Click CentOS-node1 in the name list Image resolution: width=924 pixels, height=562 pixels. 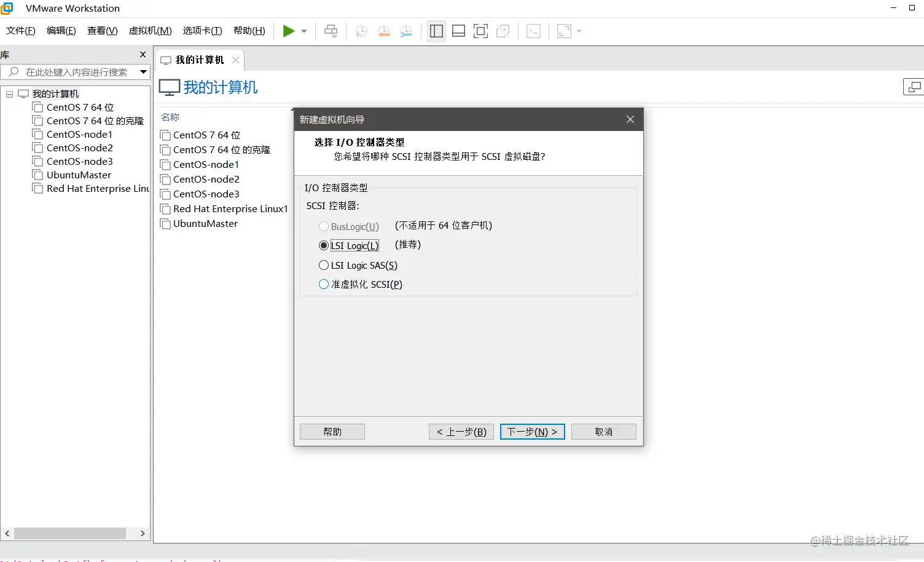pyautogui.click(x=206, y=165)
